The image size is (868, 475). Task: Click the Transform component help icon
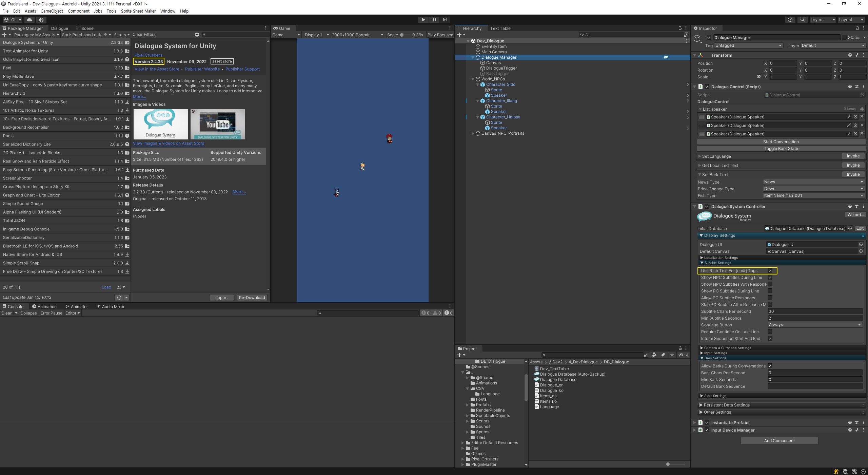point(850,55)
